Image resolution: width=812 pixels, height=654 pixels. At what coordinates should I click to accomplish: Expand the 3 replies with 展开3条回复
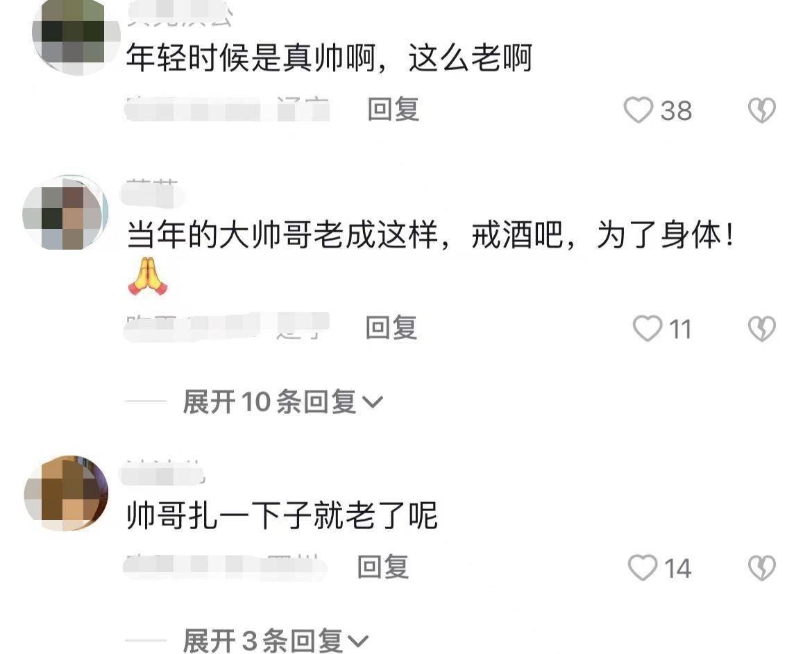[x=276, y=640]
